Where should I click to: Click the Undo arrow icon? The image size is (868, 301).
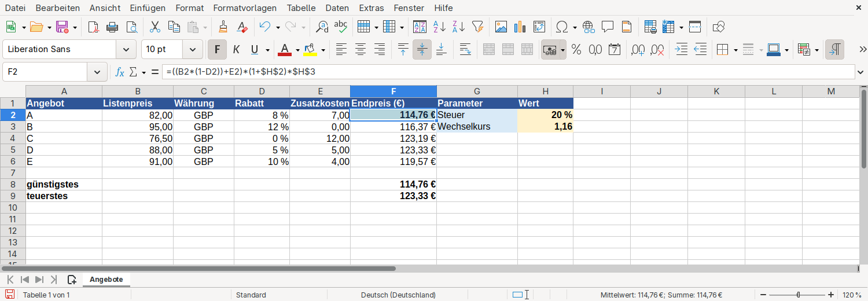[265, 27]
